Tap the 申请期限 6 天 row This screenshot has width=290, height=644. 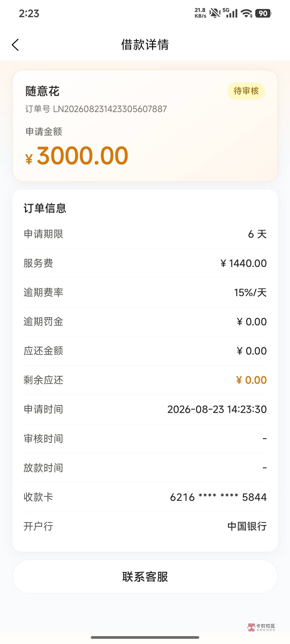point(145,234)
